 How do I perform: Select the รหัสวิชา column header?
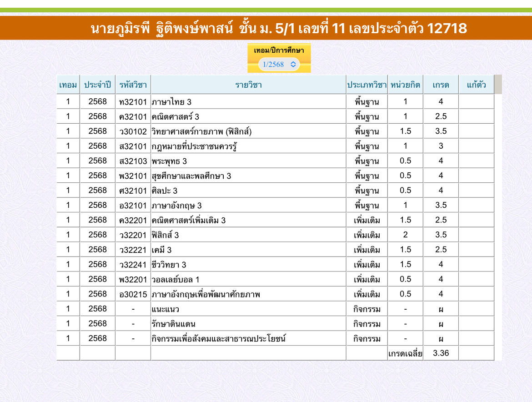tap(133, 85)
